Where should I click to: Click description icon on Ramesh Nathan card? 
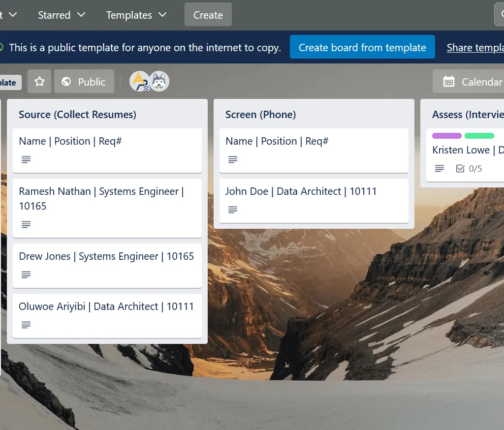click(x=26, y=224)
